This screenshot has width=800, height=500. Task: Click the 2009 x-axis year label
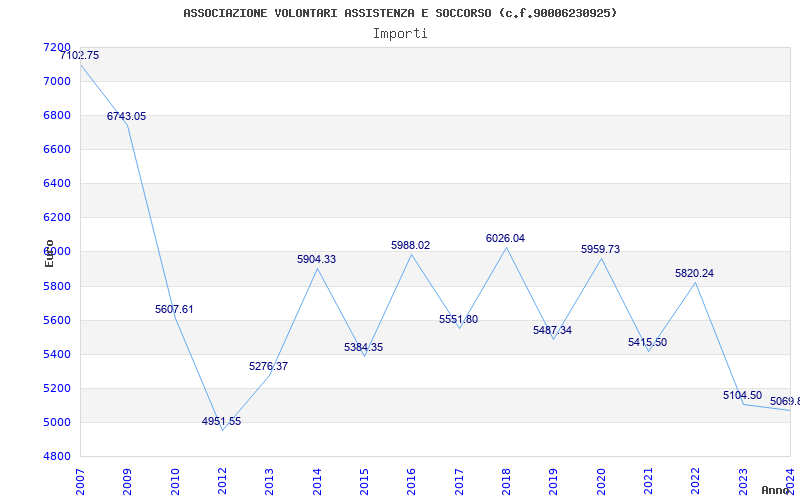point(128,481)
